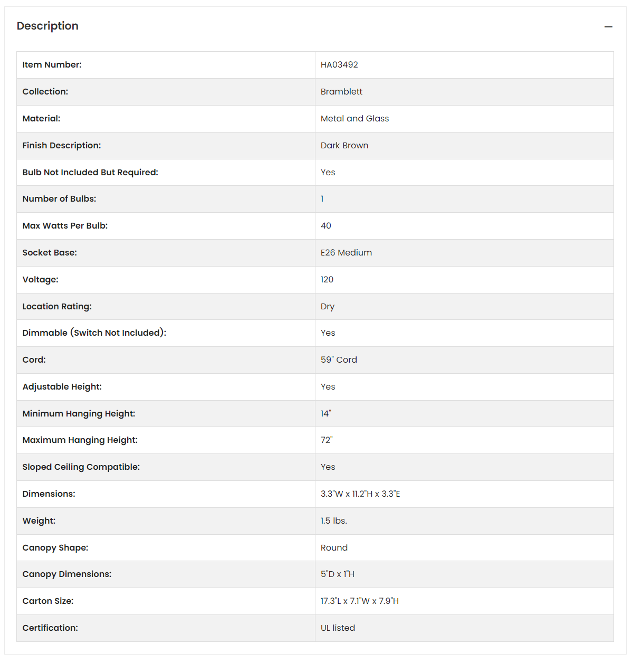This screenshot has height=672, width=633.
Task: Click the Minimum Hanging Height 14" value
Action: coord(326,414)
